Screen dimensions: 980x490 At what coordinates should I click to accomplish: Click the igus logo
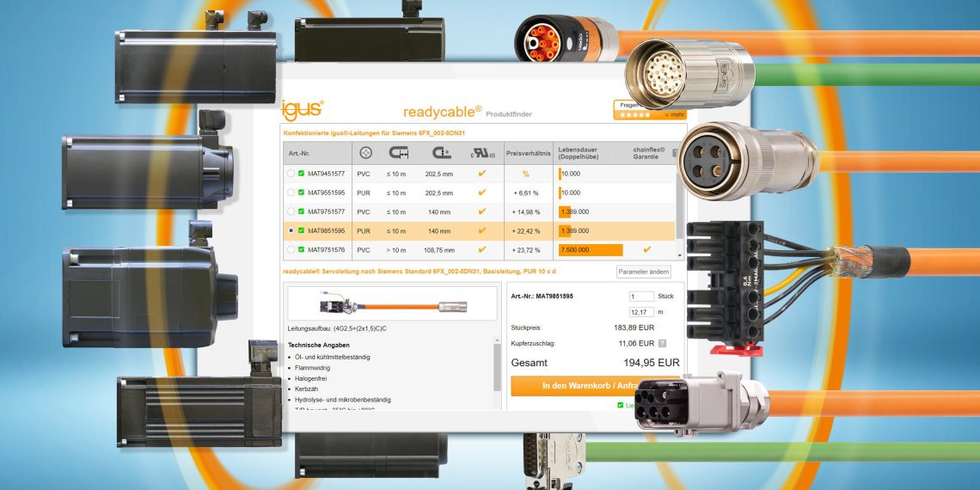pyautogui.click(x=302, y=110)
